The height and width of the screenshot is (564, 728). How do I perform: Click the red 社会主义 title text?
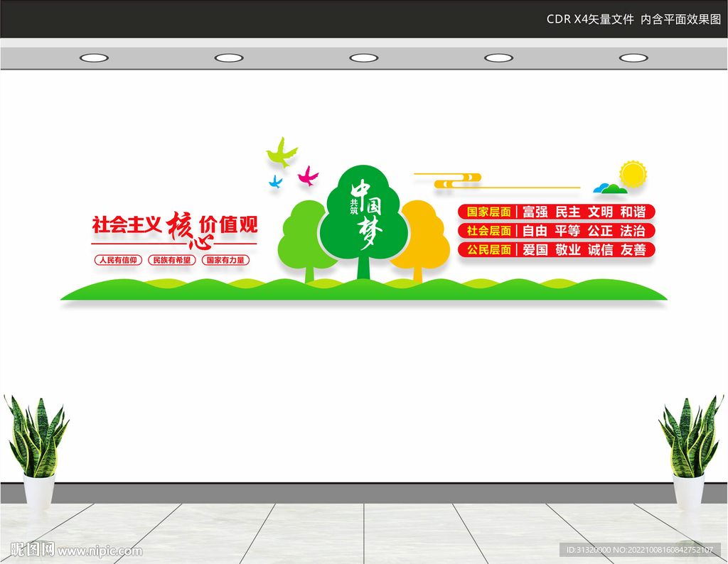127,225
